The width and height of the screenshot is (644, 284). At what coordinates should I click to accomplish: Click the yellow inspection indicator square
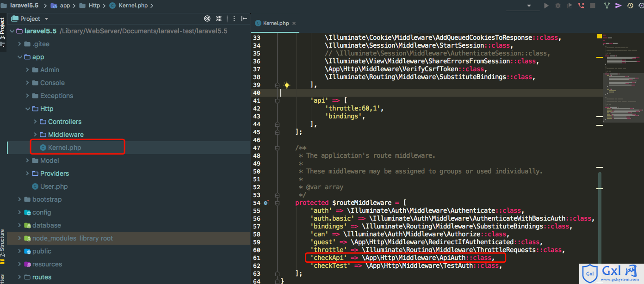[600, 36]
